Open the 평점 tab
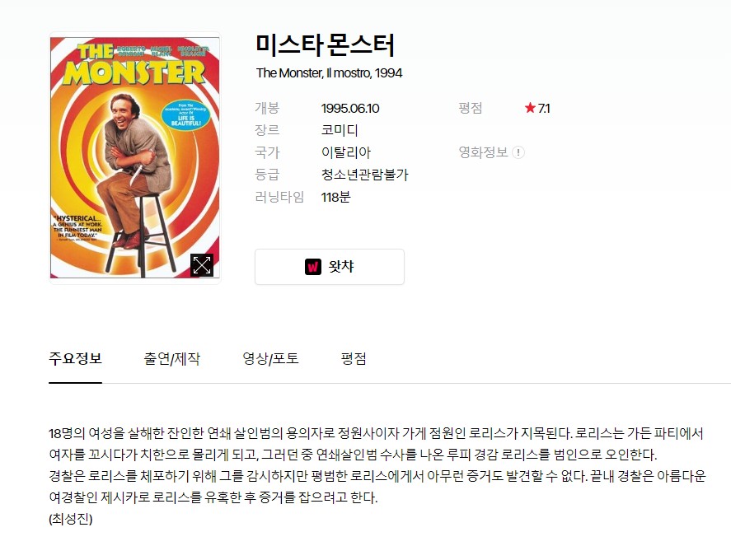The height and width of the screenshot is (560, 731). (x=354, y=359)
